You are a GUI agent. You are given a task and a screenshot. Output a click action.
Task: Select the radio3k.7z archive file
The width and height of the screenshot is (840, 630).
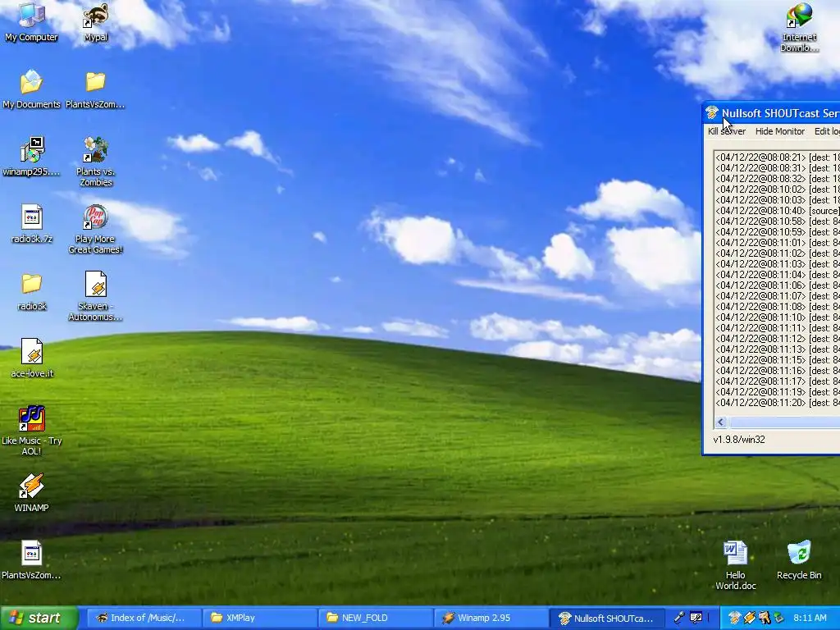pyautogui.click(x=32, y=223)
